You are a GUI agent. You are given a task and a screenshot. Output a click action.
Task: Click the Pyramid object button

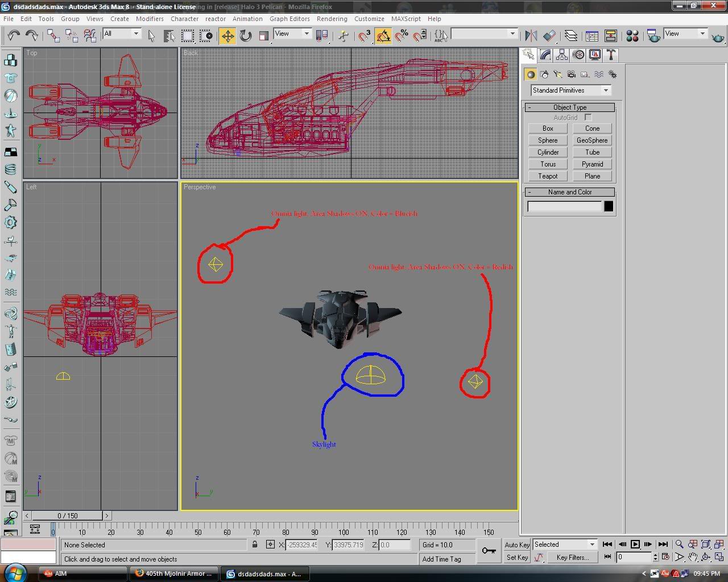click(592, 164)
